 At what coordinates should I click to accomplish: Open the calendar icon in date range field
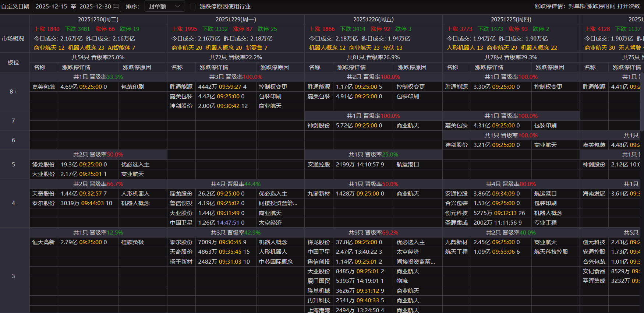coord(116,7)
